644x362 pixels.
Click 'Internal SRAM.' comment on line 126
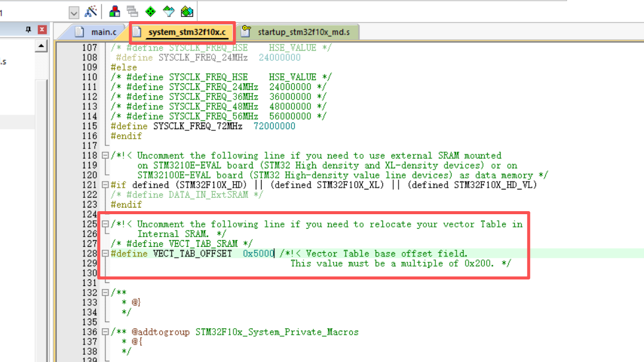[173, 234]
